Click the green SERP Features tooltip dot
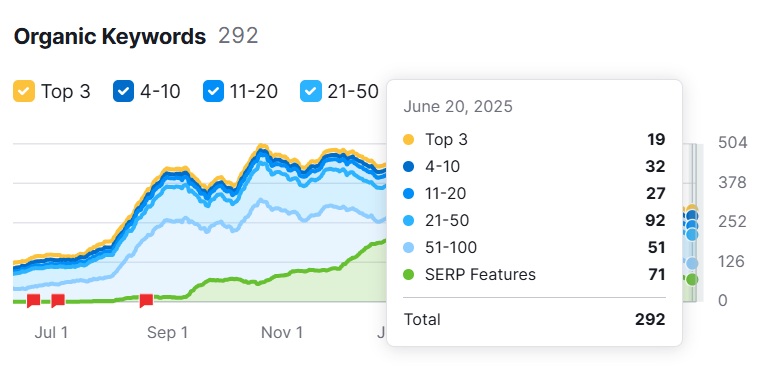The height and width of the screenshot is (368, 773). (409, 274)
